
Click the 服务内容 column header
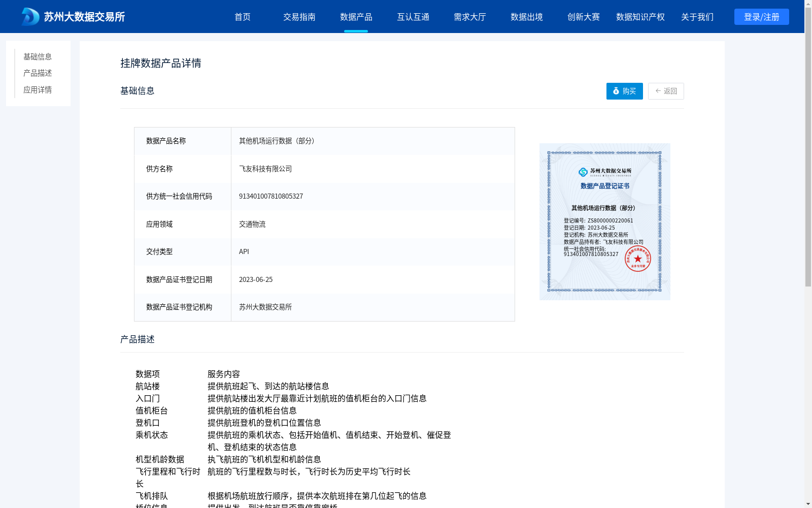[x=224, y=374]
